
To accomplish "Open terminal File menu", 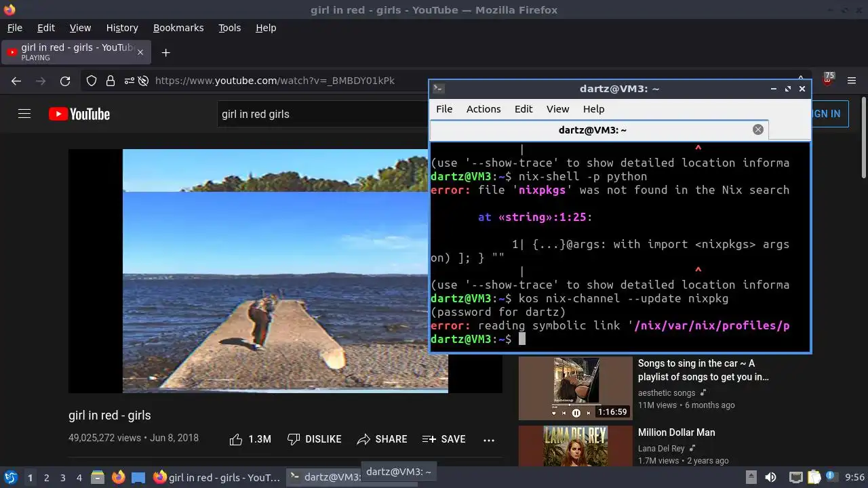I will [x=444, y=109].
